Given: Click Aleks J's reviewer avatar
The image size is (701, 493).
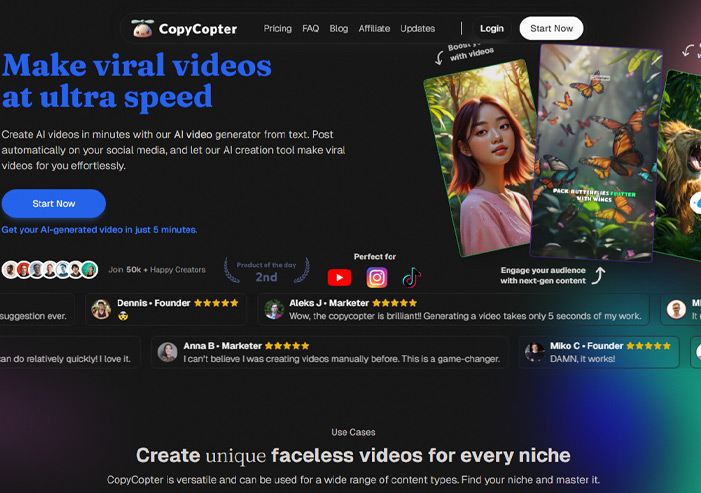Looking at the screenshot, I should click(x=274, y=309).
